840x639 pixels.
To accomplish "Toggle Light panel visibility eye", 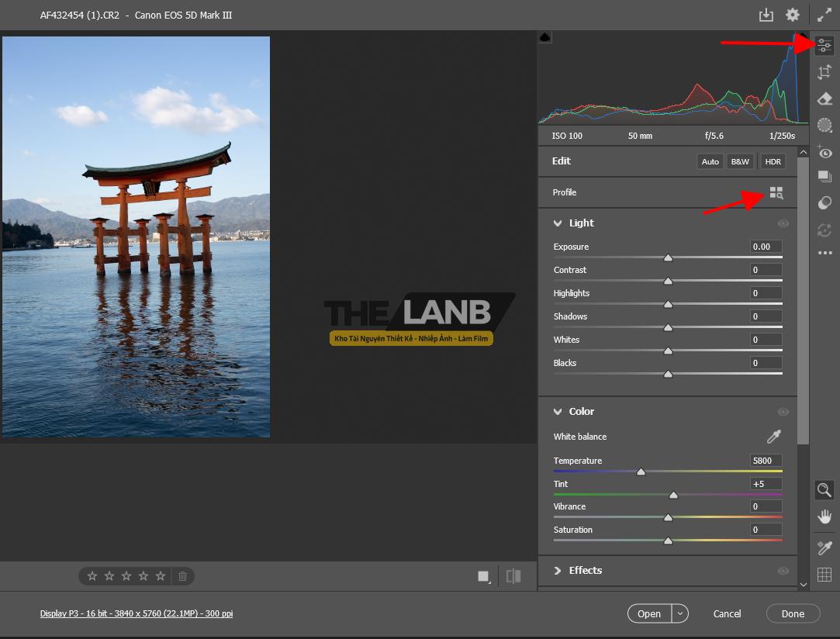I will click(x=783, y=223).
